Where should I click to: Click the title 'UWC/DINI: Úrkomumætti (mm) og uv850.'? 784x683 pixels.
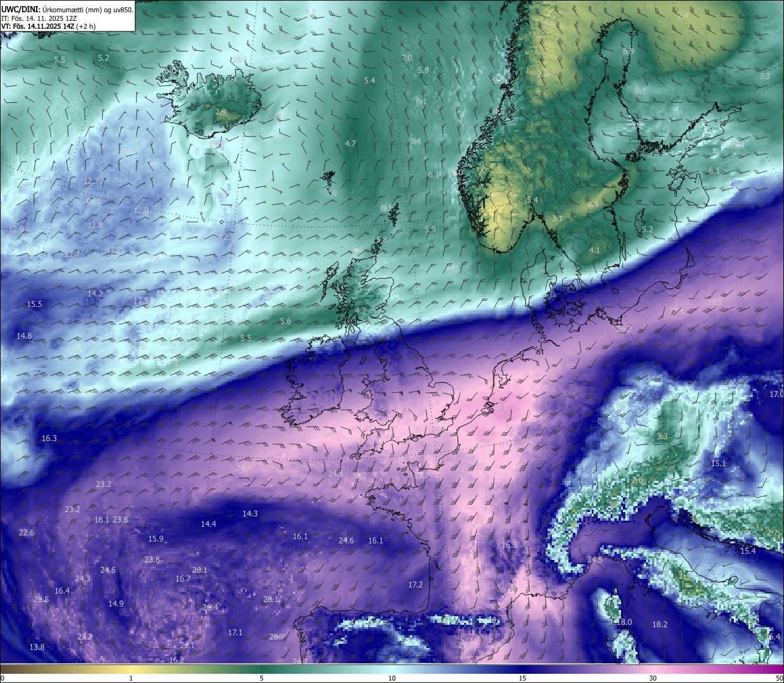[x=67, y=9]
